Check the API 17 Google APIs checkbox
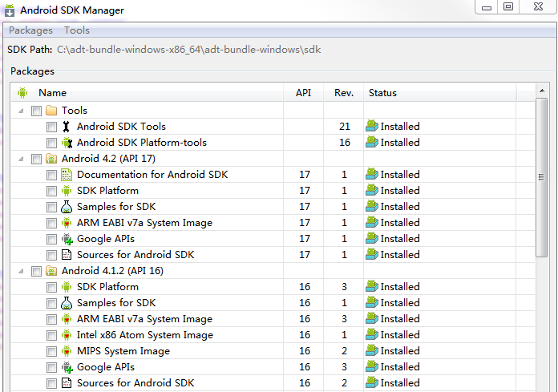 click(51, 239)
